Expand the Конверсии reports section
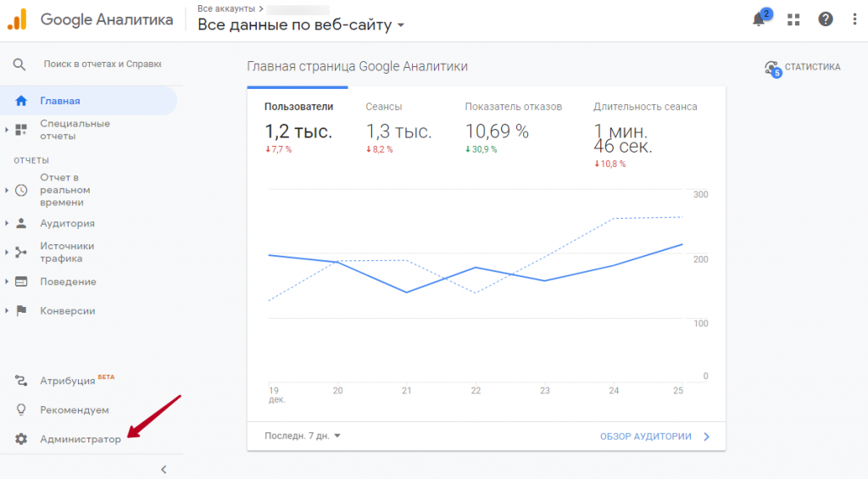 7,310
